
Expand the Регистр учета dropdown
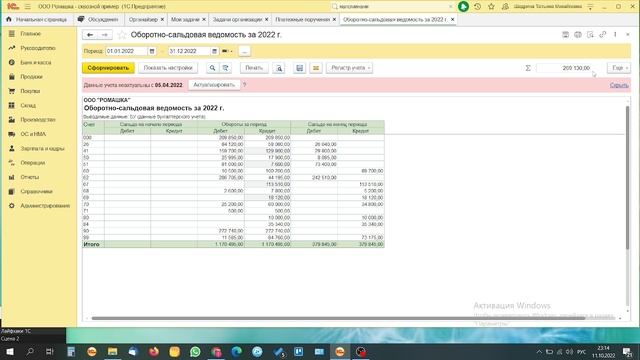pyautogui.click(x=350, y=68)
